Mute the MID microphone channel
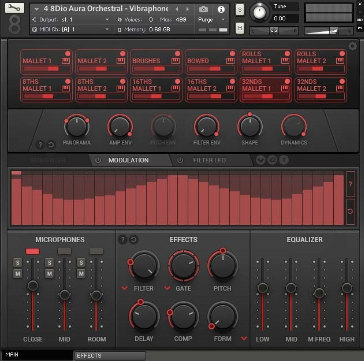Screen dimensions: 364x361 (x=49, y=274)
